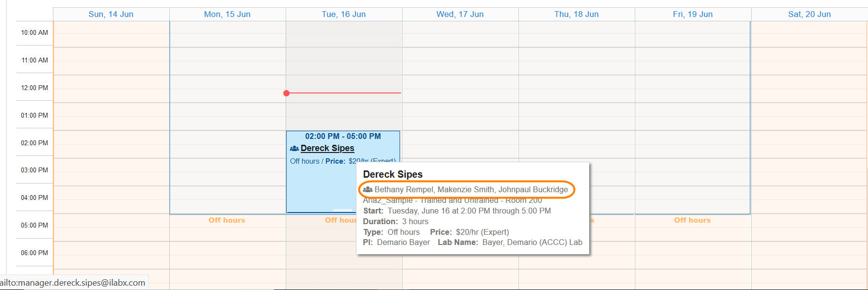Select the Sun, 14 Jun column header

coord(111,14)
